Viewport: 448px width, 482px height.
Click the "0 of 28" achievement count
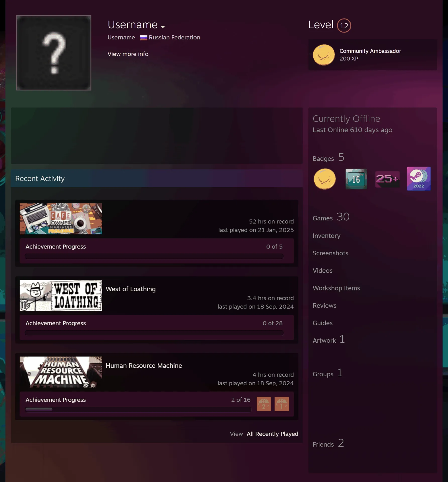click(272, 323)
